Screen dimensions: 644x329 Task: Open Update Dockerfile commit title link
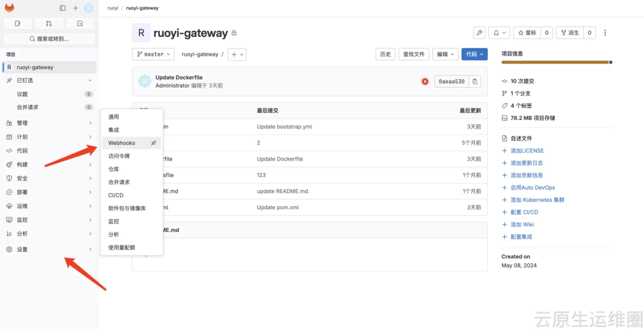tap(179, 77)
